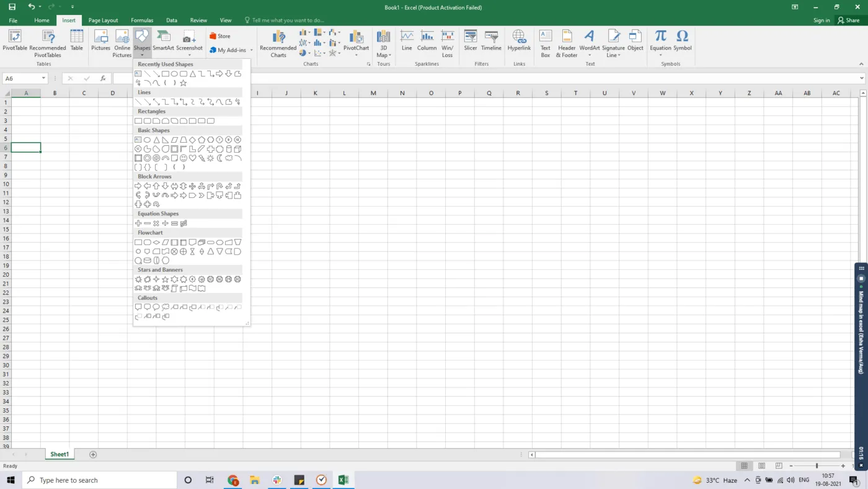
Task: Add a new worksheet with the plus button
Action: pyautogui.click(x=92, y=454)
